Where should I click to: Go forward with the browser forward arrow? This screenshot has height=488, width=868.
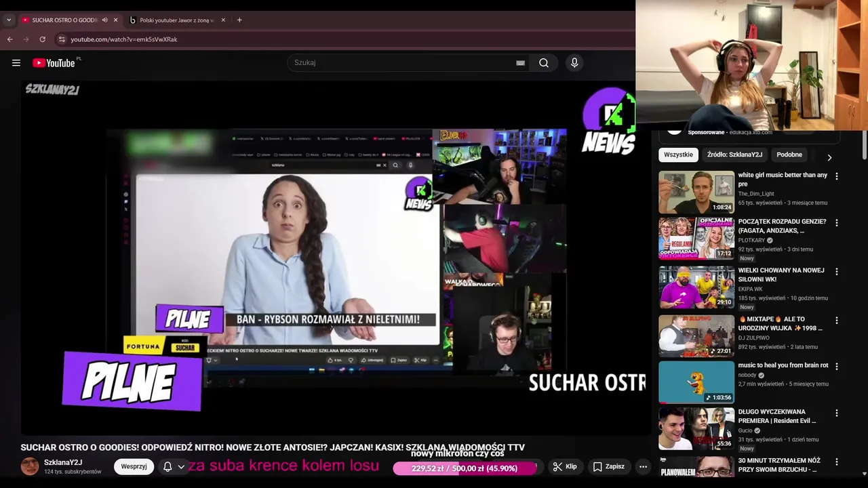(26, 39)
